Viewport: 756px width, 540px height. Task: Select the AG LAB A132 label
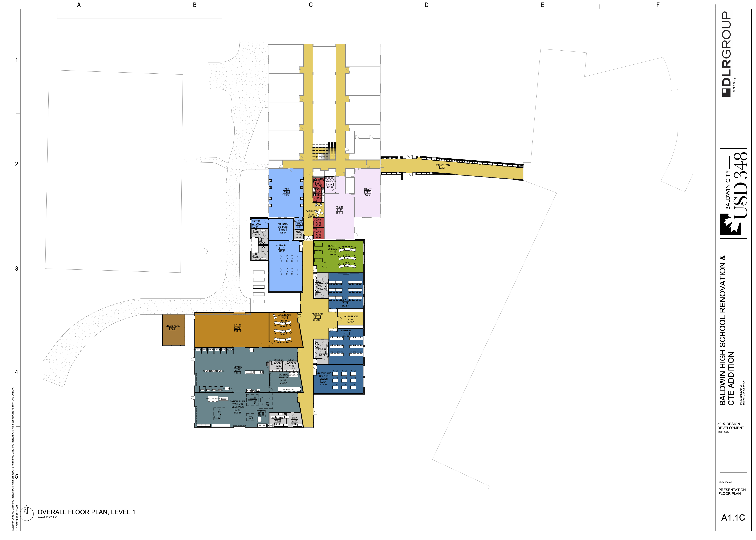tap(238, 328)
